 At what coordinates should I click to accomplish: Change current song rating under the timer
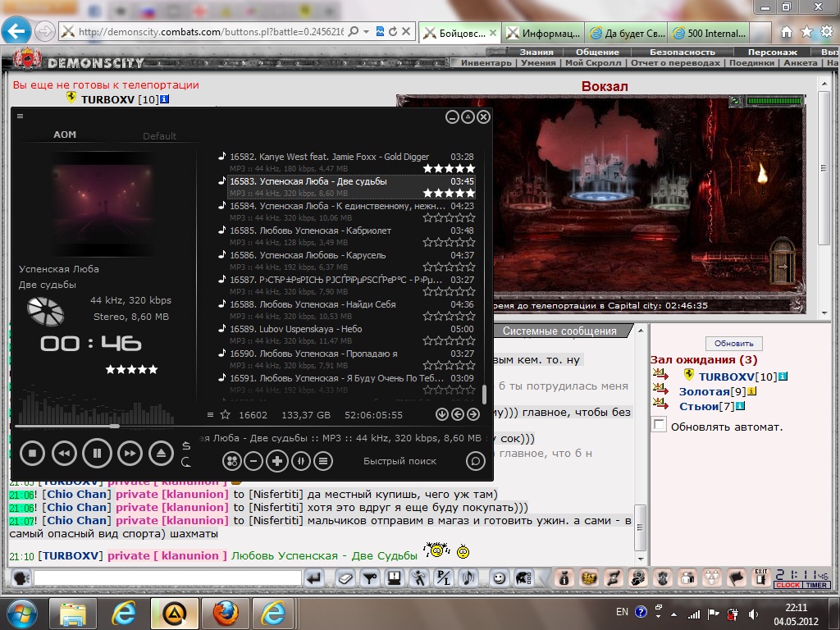(132, 369)
